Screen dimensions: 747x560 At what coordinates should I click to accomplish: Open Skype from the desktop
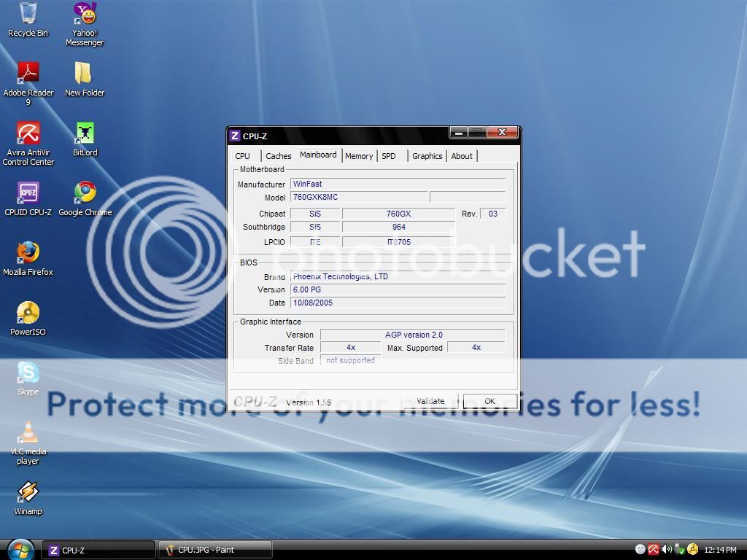tap(28, 378)
